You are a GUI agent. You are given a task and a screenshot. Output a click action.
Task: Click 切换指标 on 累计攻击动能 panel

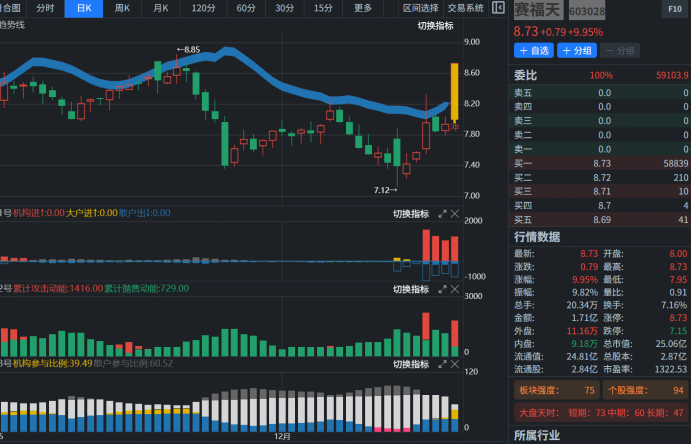pyautogui.click(x=410, y=289)
